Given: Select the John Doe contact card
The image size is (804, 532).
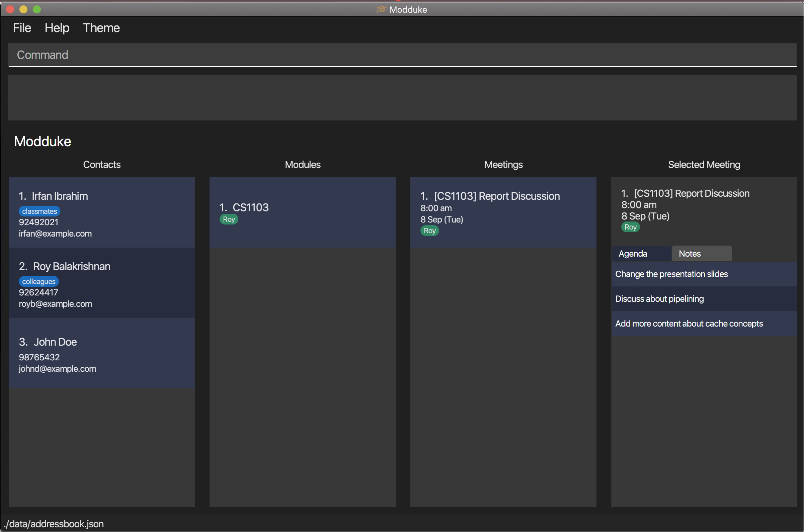Looking at the screenshot, I should coord(102,353).
